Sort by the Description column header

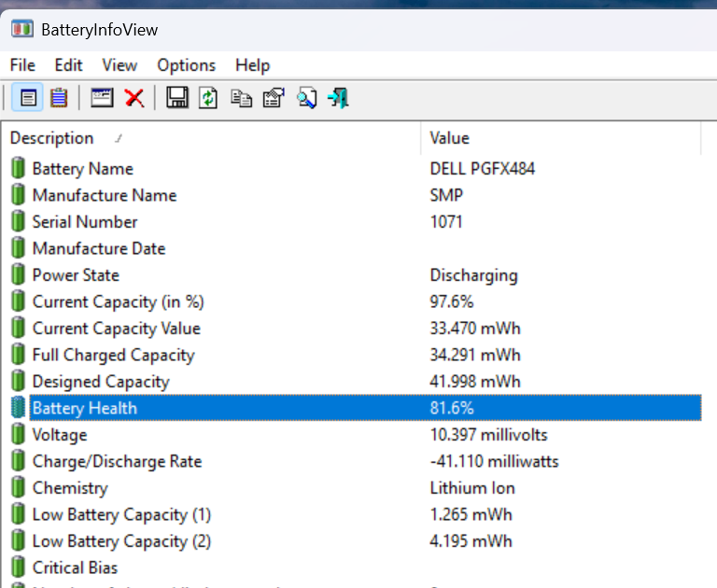[x=210, y=138]
